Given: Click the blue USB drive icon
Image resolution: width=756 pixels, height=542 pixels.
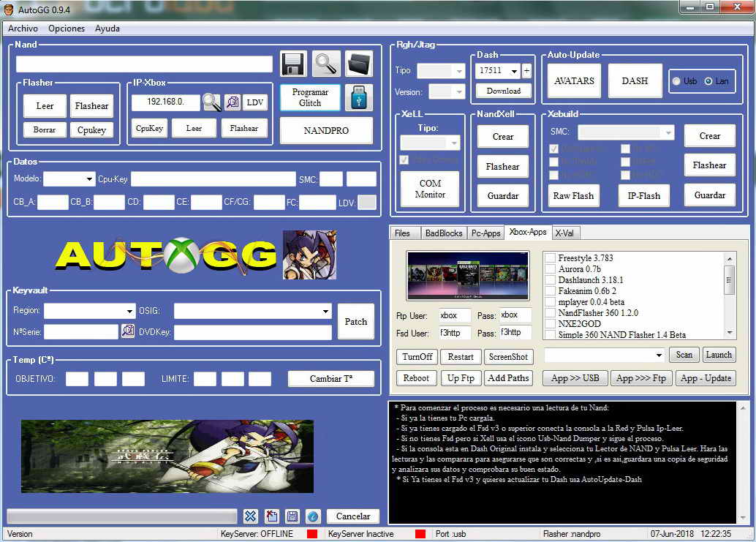Looking at the screenshot, I should (359, 98).
